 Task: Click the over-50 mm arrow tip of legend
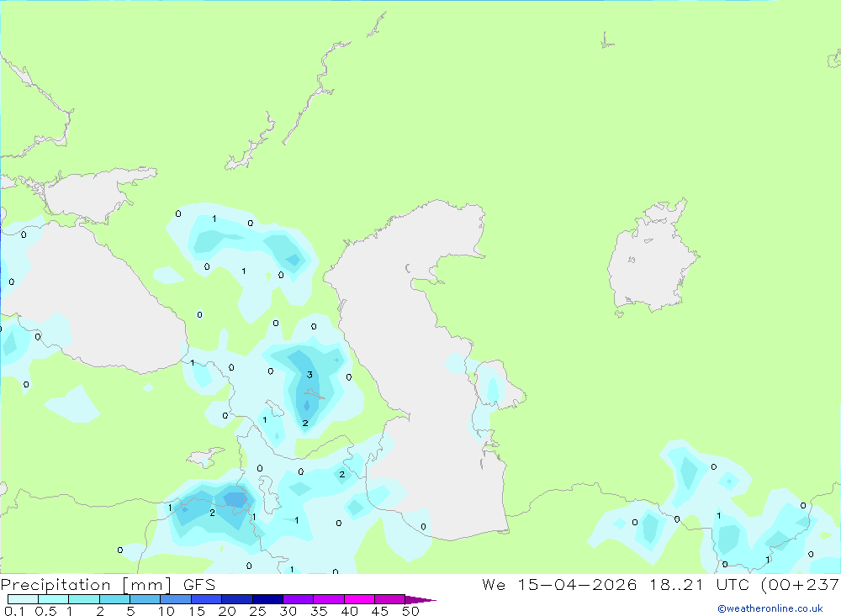click(420, 599)
